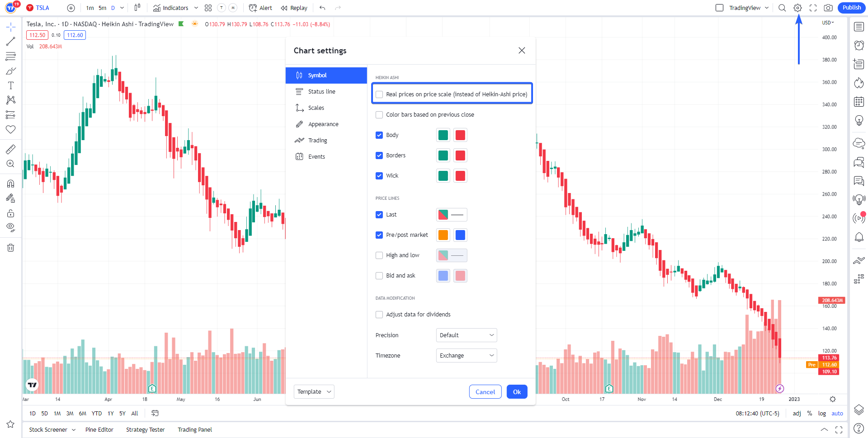868x438 pixels.
Task: Select the Measure ruler tool
Action: point(11,149)
